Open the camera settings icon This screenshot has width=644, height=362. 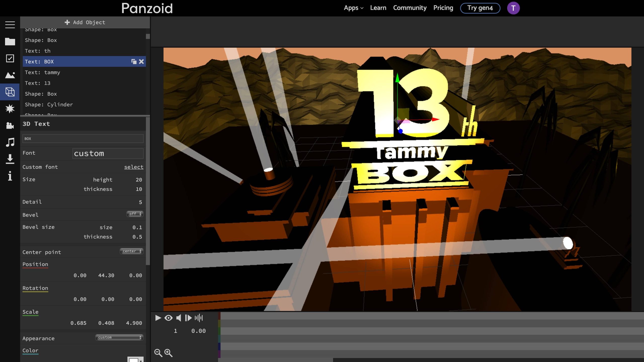10,125
